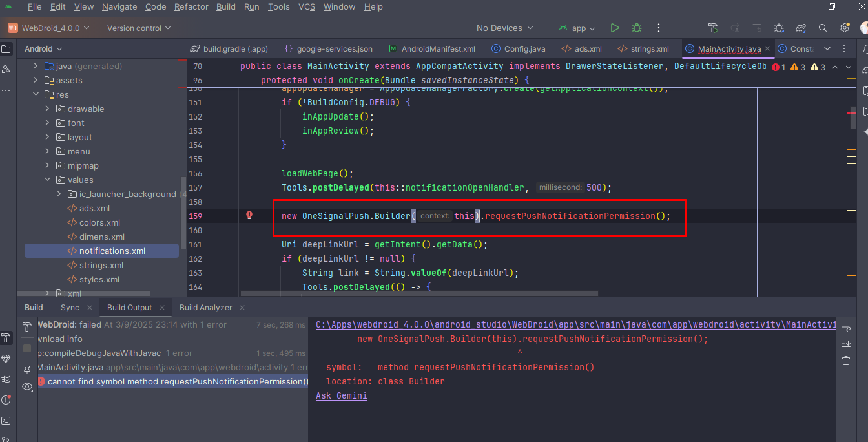Open the Navigate menu
868x442 pixels.
point(119,6)
